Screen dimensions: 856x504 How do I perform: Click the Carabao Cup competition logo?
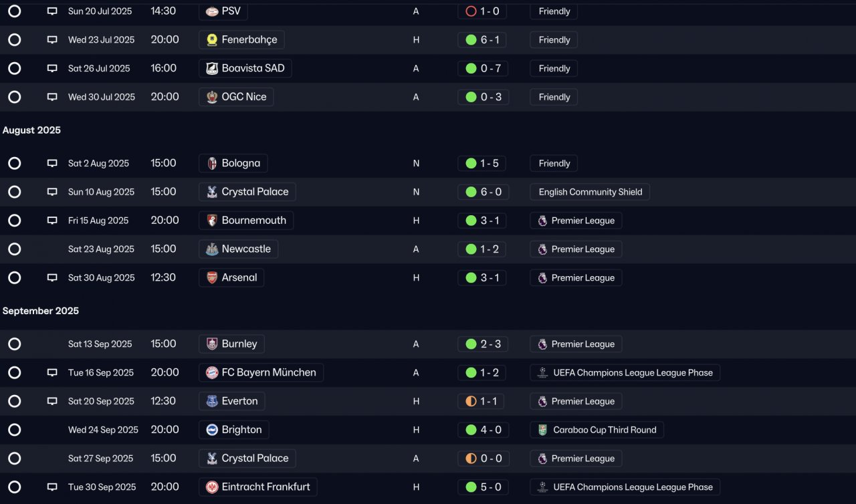tap(543, 430)
